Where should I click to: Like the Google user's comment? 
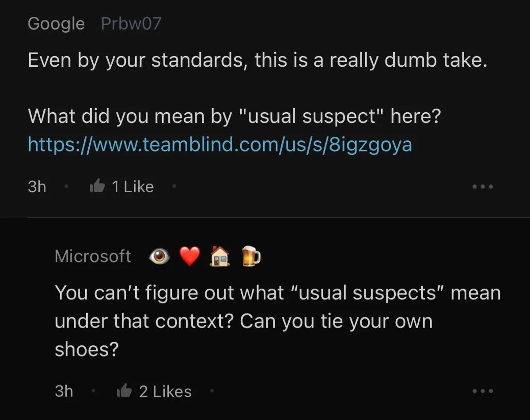[98, 187]
